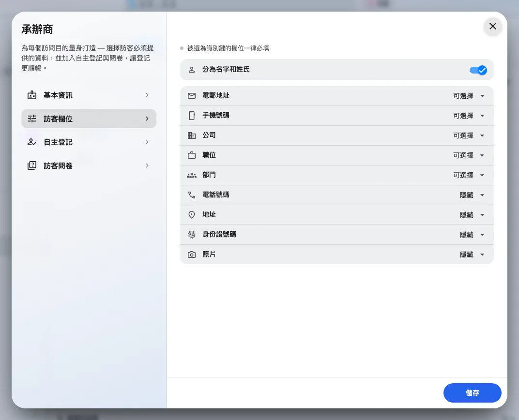
Task: Click the chevron arrow on 基本資訊 row
Action: click(147, 95)
